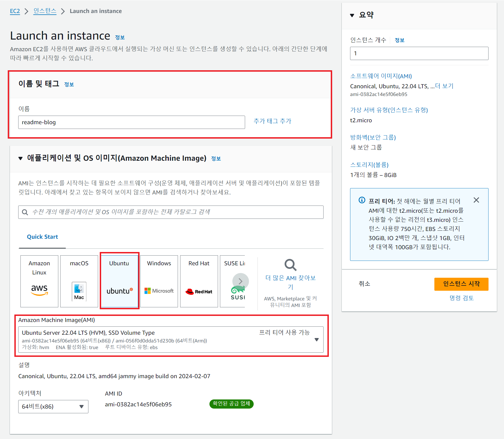
Task: Open the 정보 link beside 이름 및 태그
Action: (69, 84)
